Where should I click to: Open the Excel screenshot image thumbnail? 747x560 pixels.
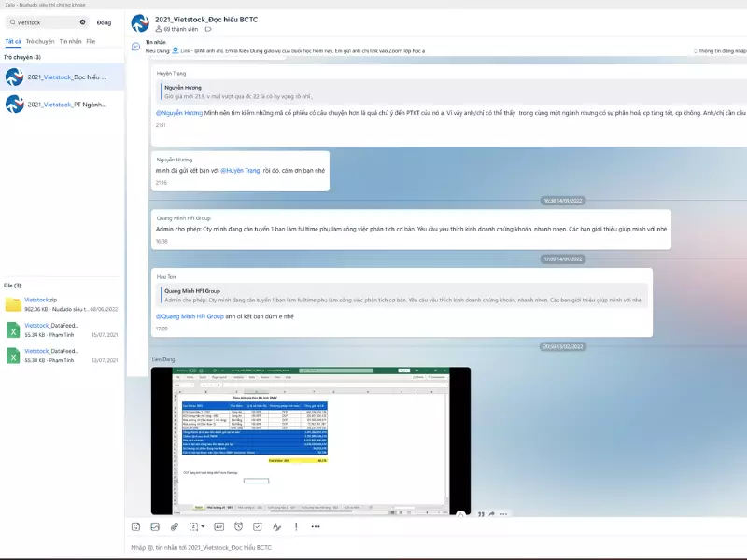(311, 441)
